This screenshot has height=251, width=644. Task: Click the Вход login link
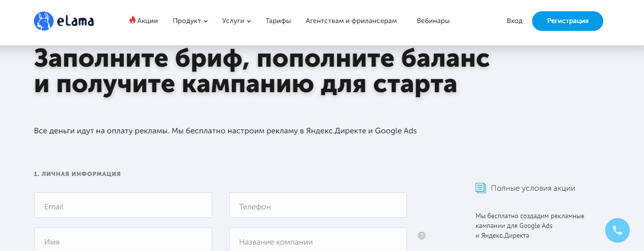(x=514, y=21)
